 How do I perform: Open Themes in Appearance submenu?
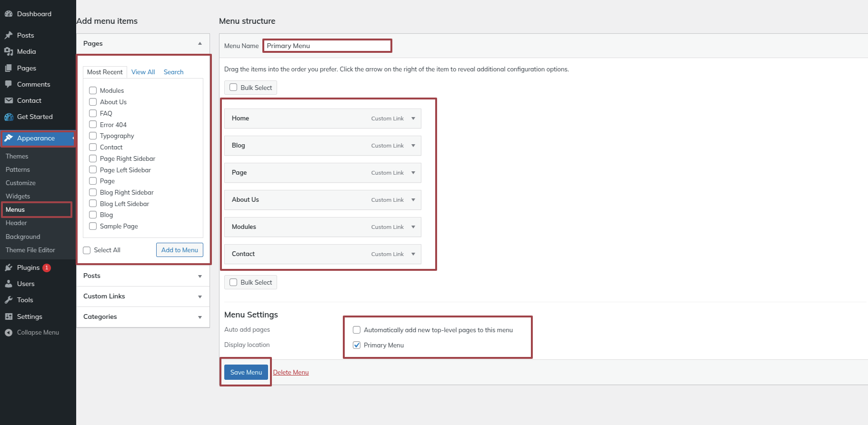[x=17, y=156]
